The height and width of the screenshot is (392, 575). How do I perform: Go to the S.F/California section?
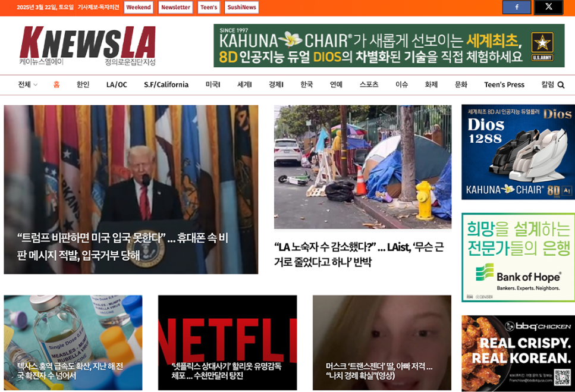pyautogui.click(x=165, y=84)
